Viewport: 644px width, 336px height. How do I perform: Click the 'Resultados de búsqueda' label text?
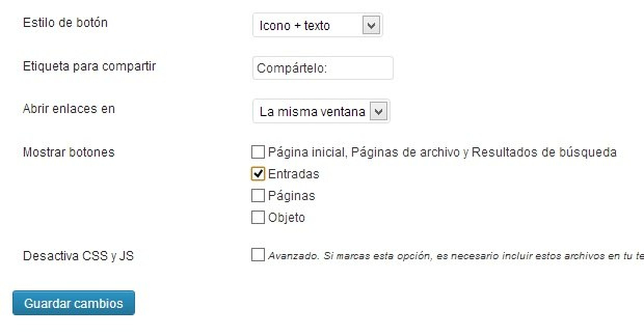pyautogui.click(x=544, y=152)
